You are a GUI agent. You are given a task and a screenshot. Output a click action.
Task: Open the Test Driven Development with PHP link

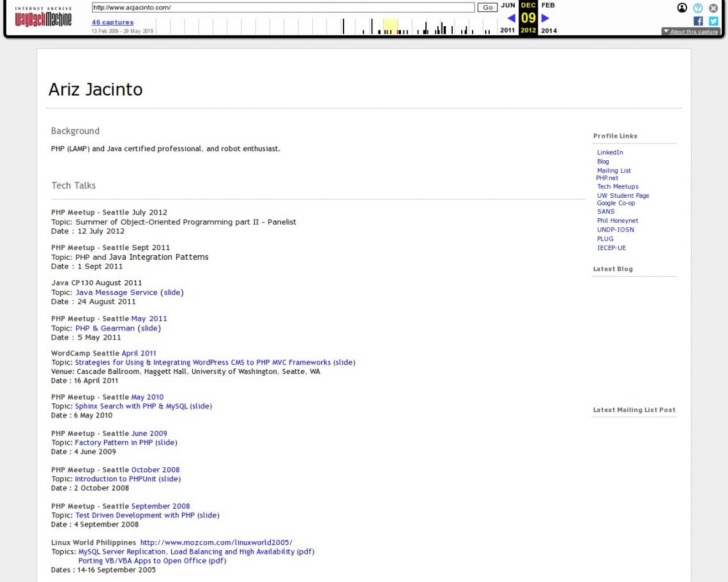pyautogui.click(x=135, y=515)
